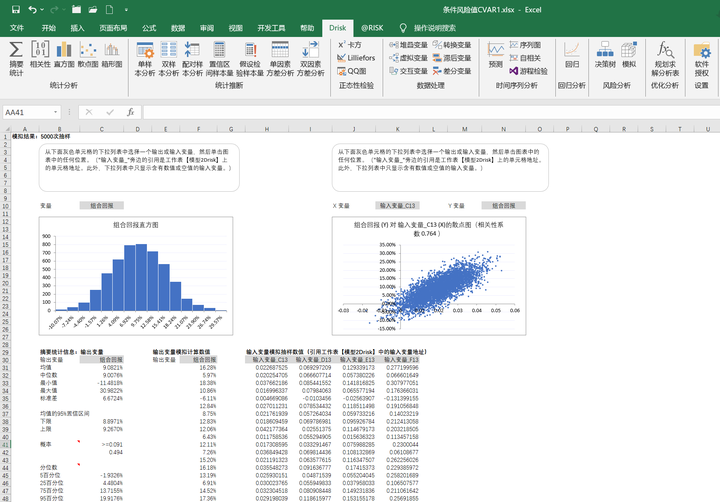Image resolution: width=720 pixels, height=502 pixels.
Task: Switch to the 数据 Data tab
Action: (178, 28)
